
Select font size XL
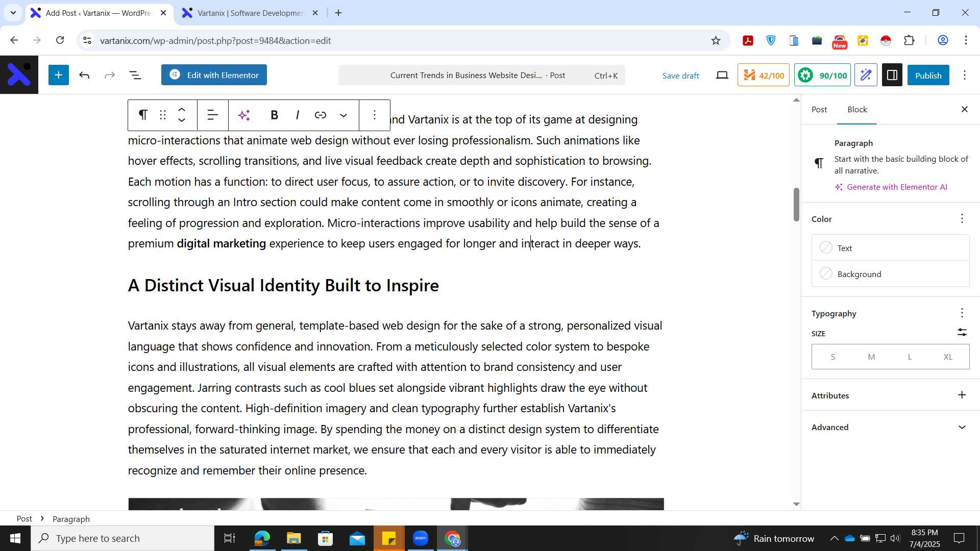click(948, 357)
